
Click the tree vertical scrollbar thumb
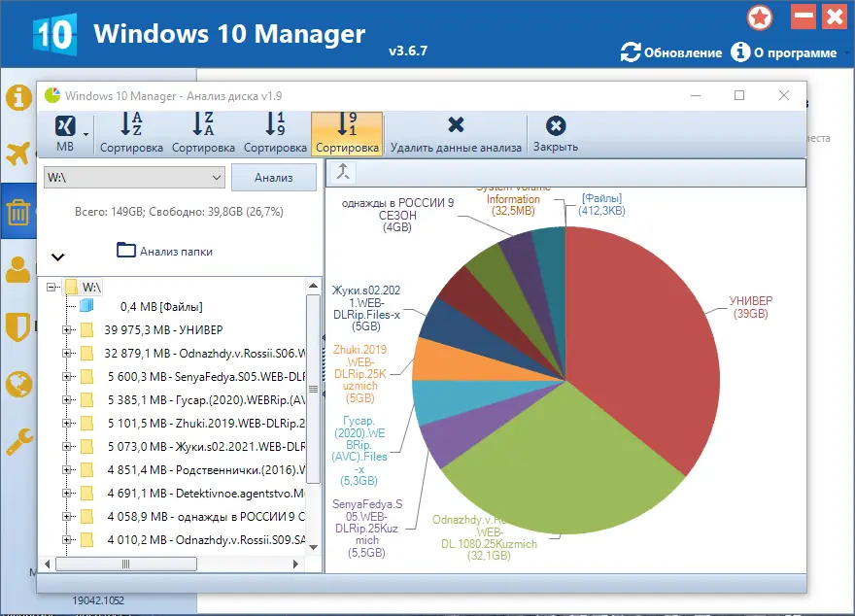(313, 390)
